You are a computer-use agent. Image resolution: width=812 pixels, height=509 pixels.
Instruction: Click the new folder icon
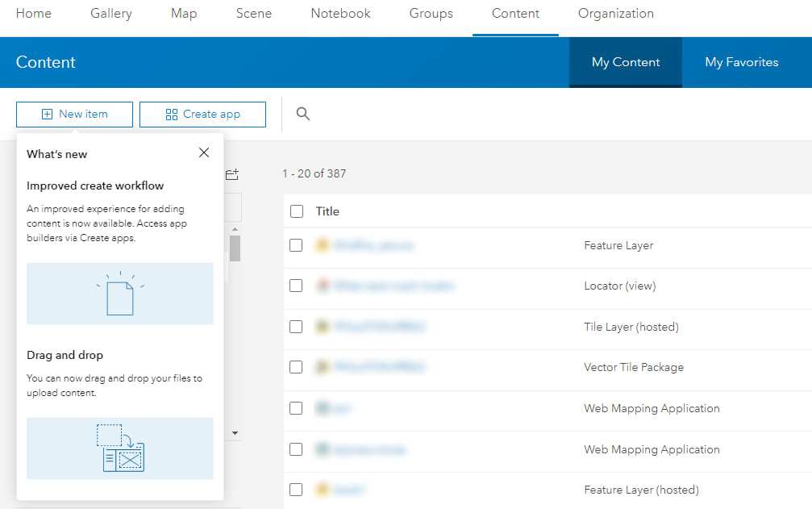pos(232,174)
